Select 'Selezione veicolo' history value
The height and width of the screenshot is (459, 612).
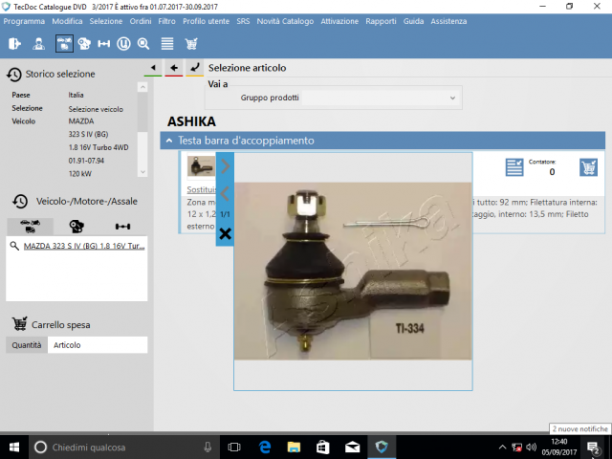96,109
